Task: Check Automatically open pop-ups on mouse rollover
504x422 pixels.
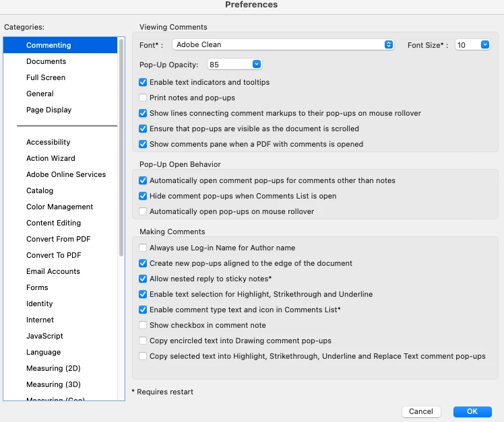Action: click(x=143, y=211)
